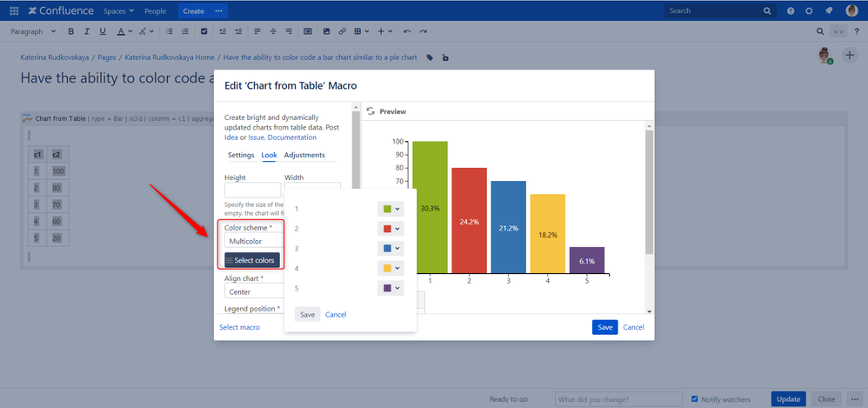
Task: Click the outdent icon
Action: [223, 31]
